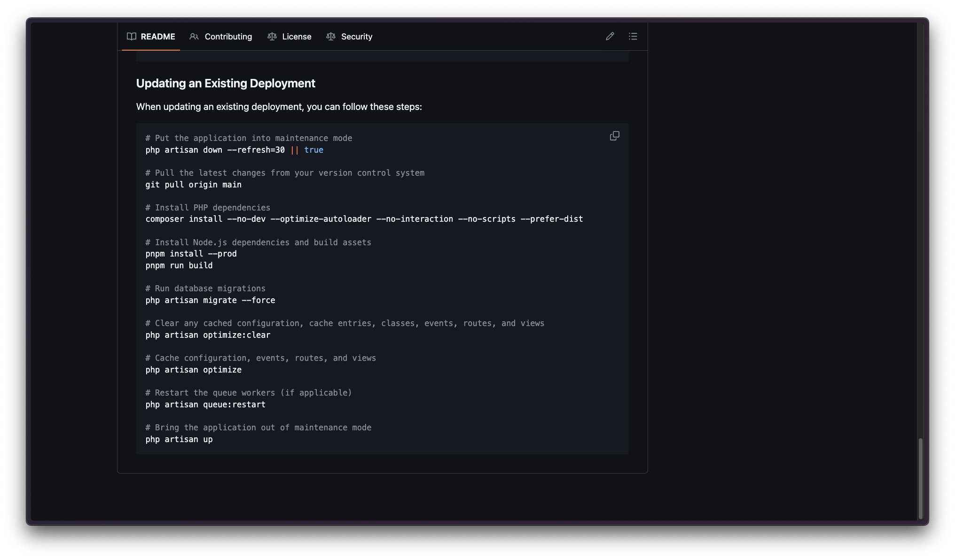This screenshot has height=560, width=955.
Task: Click the line php artisan optimize
Action: pos(194,370)
